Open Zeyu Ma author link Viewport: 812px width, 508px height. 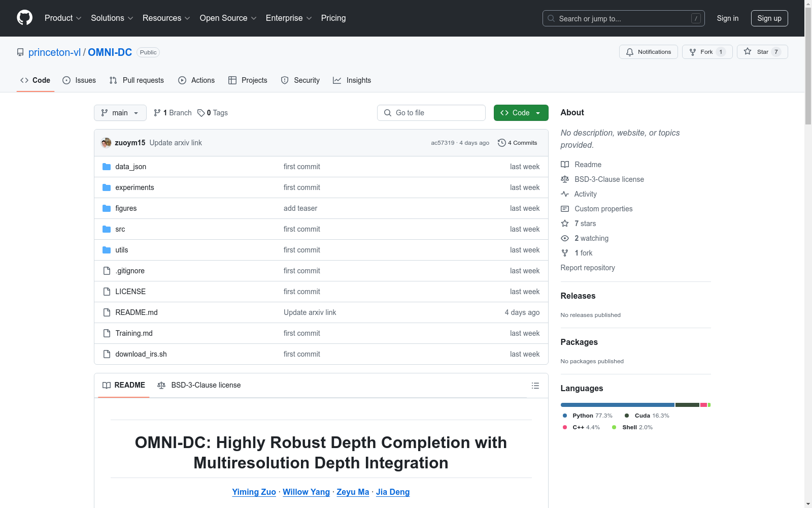click(x=353, y=492)
